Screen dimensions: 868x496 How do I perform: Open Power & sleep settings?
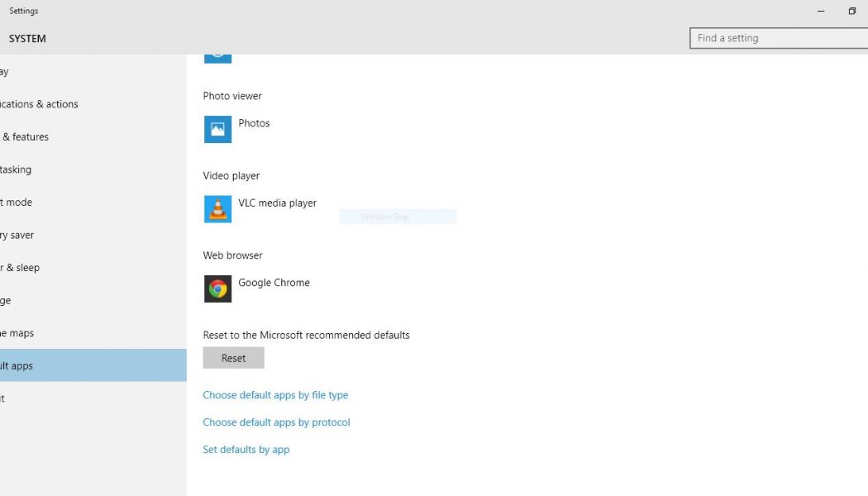coord(21,268)
